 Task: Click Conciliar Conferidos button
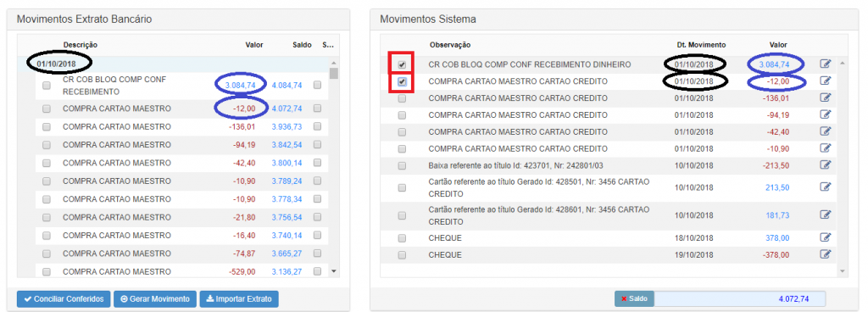tap(64, 298)
